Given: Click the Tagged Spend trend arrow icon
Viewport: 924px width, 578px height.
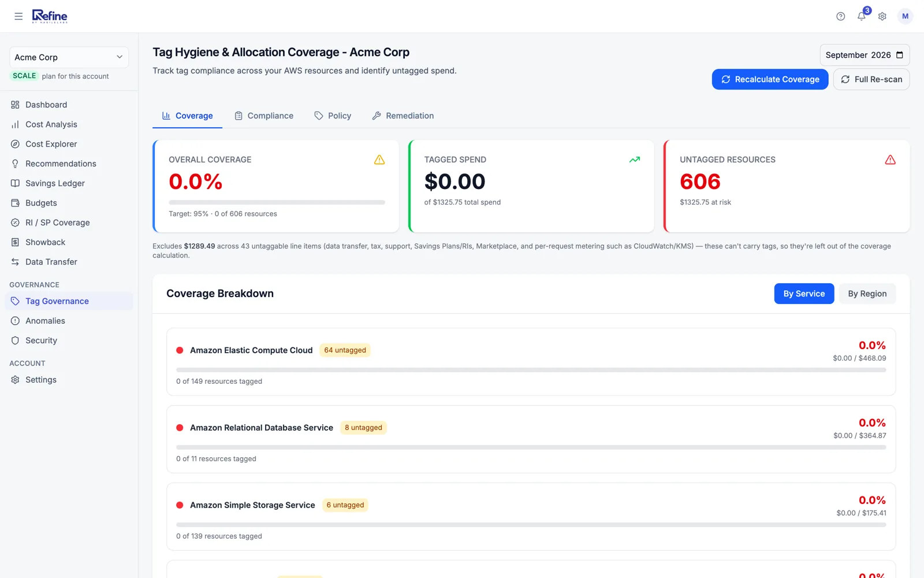Looking at the screenshot, I should tap(635, 160).
